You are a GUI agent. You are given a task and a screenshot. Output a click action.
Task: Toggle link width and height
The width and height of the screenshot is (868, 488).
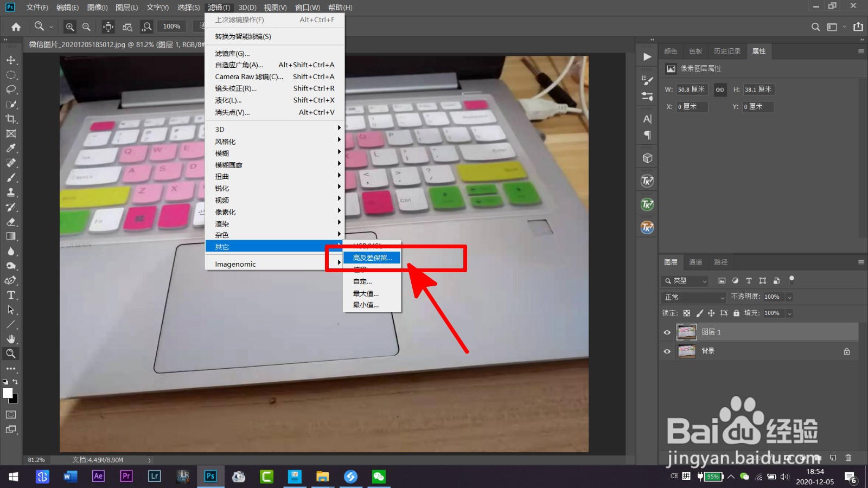[x=720, y=90]
